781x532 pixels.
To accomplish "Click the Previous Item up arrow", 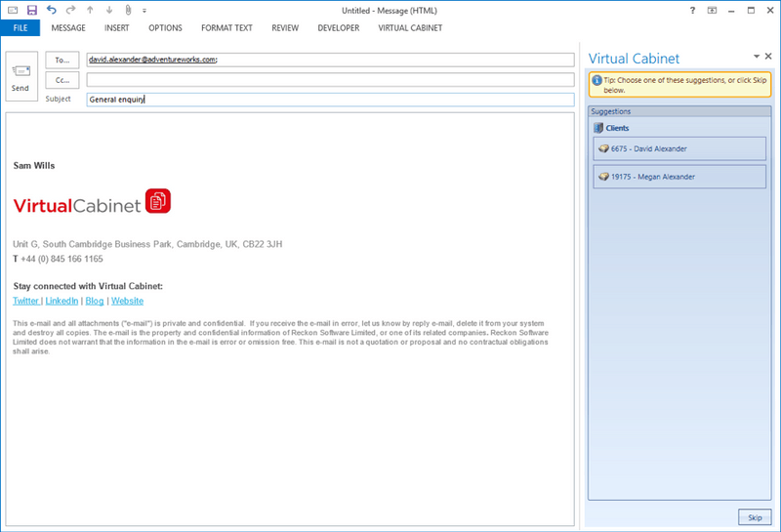I will (x=90, y=10).
